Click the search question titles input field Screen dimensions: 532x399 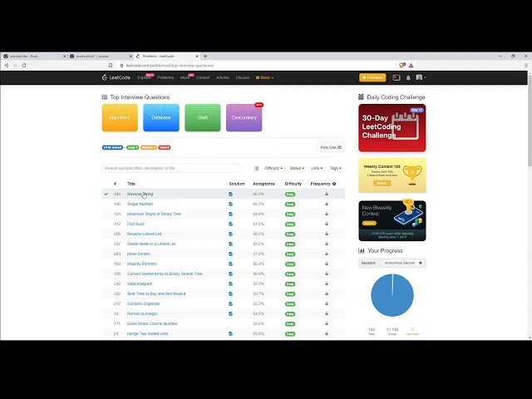170,168
